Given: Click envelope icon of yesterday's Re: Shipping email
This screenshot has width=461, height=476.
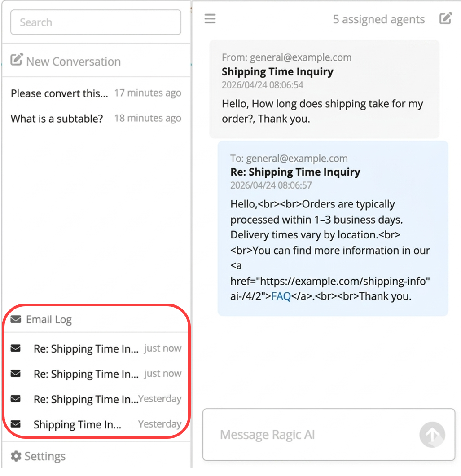Looking at the screenshot, I should [x=16, y=399].
